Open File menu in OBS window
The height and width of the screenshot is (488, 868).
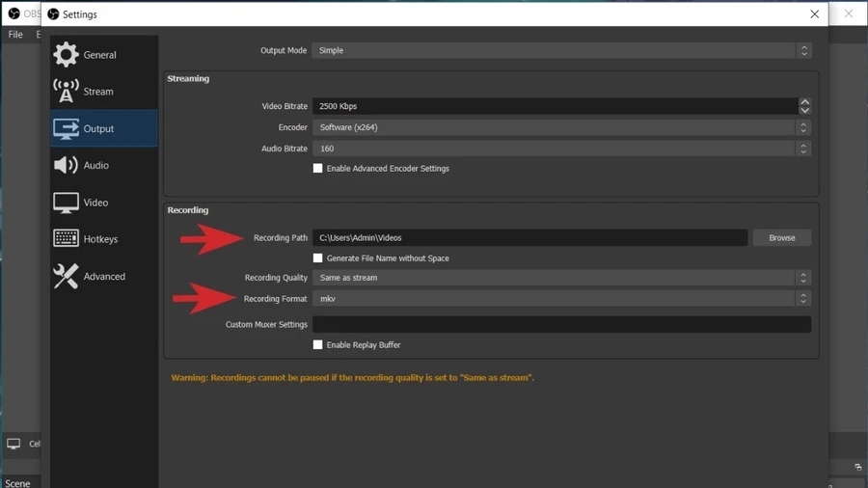15,35
